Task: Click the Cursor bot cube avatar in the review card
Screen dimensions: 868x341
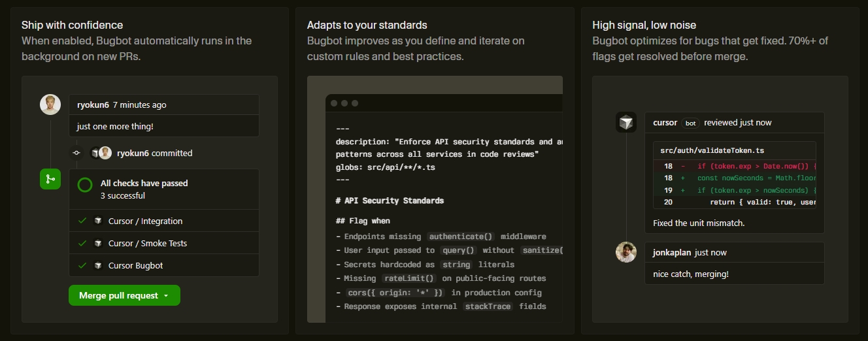Action: coord(626,122)
